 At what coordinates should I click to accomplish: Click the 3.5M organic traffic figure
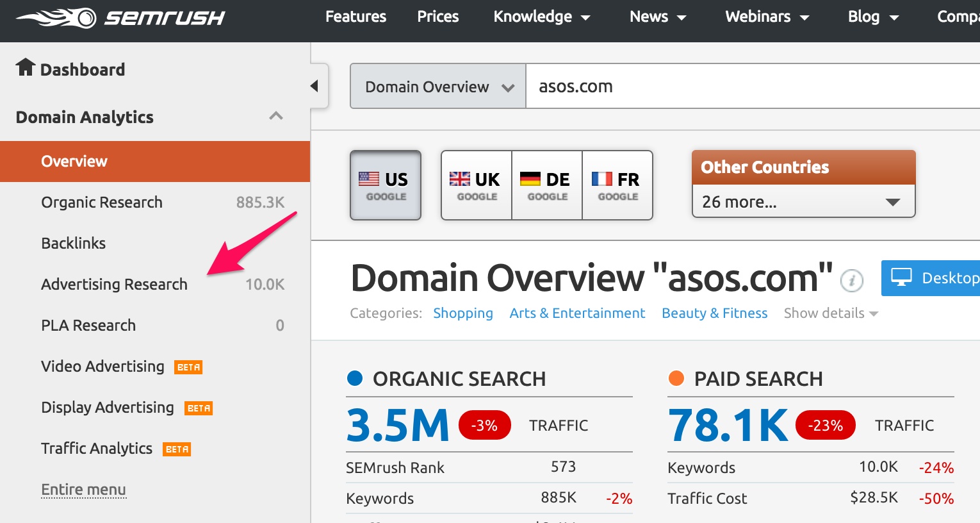click(x=398, y=426)
